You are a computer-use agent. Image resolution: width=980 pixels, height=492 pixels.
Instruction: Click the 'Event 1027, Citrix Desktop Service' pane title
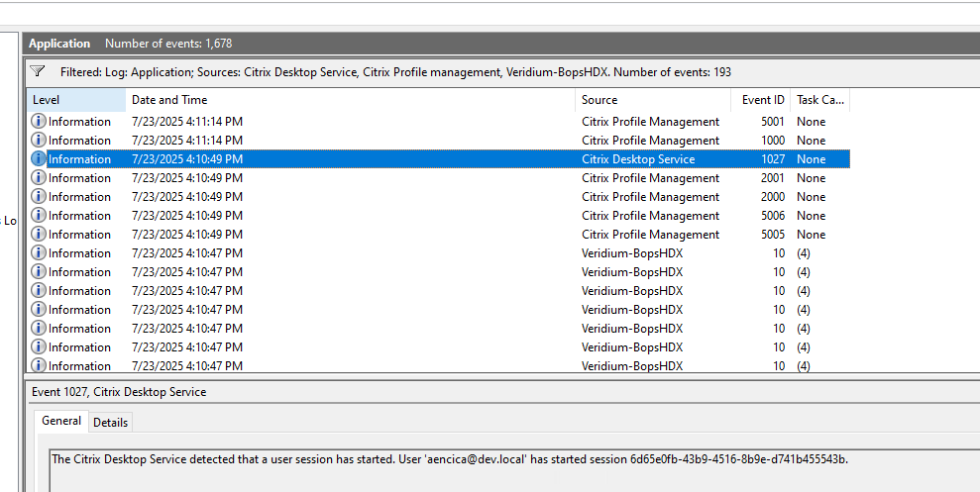[119, 392]
